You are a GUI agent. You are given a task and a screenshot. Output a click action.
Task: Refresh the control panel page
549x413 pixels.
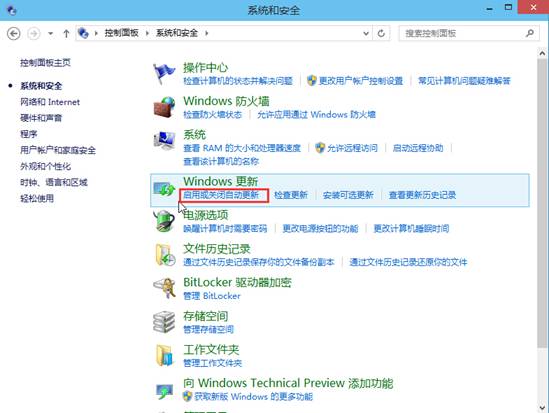pyautogui.click(x=381, y=34)
